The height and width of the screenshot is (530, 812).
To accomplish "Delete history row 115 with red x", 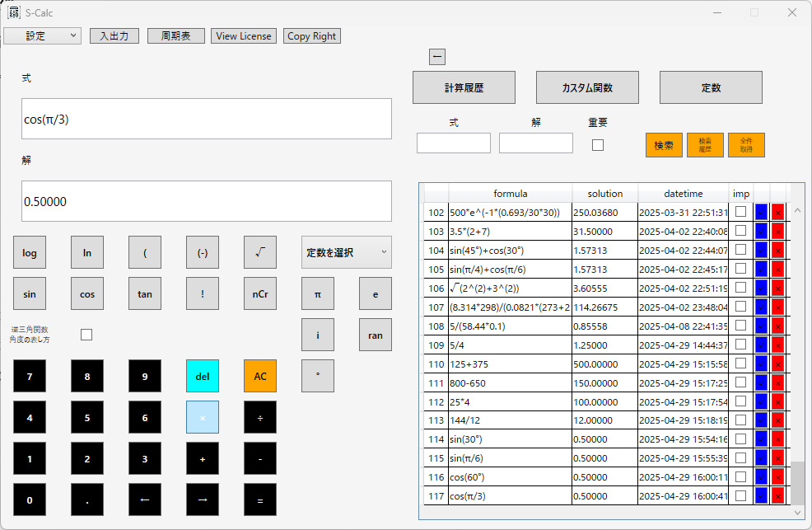I will (777, 458).
